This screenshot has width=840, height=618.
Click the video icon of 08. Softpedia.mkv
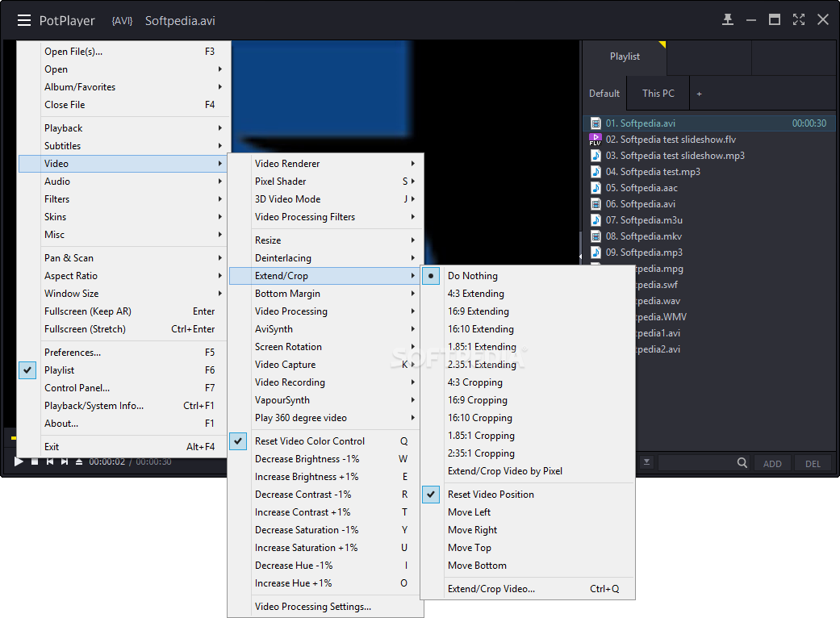click(x=596, y=236)
